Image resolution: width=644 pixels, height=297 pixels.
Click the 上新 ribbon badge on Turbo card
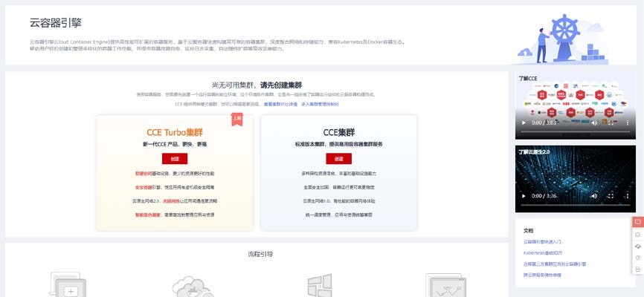(x=237, y=119)
